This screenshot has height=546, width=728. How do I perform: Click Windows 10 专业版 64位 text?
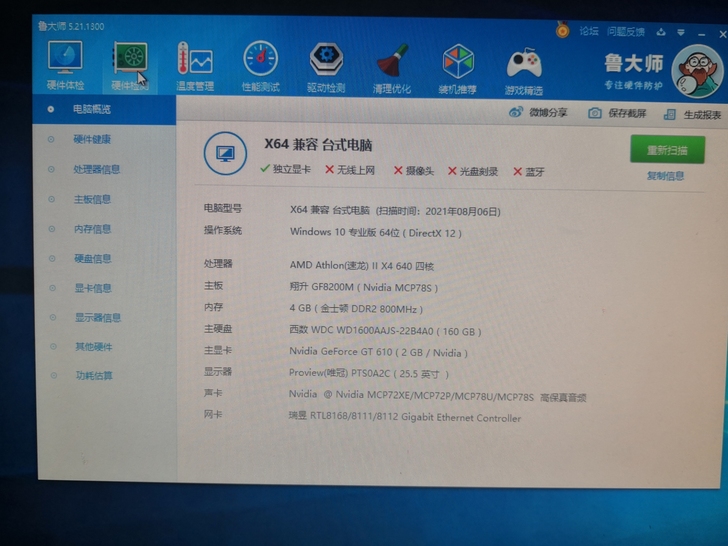(376, 233)
